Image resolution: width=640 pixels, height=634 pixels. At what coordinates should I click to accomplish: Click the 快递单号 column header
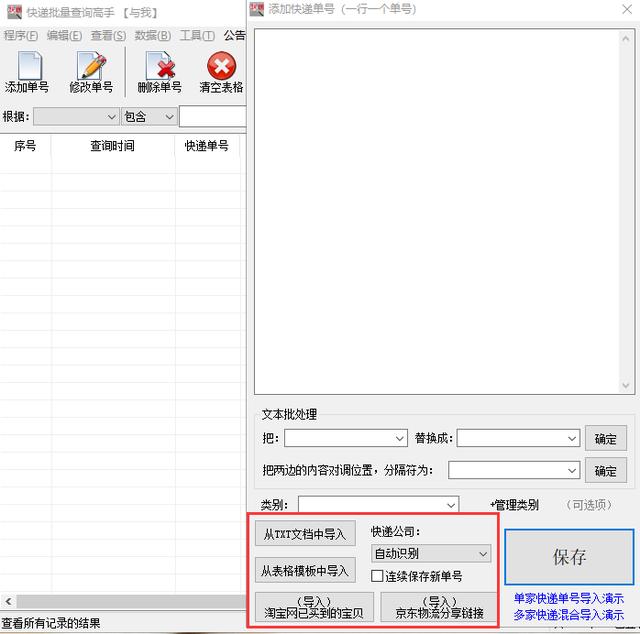click(207, 146)
